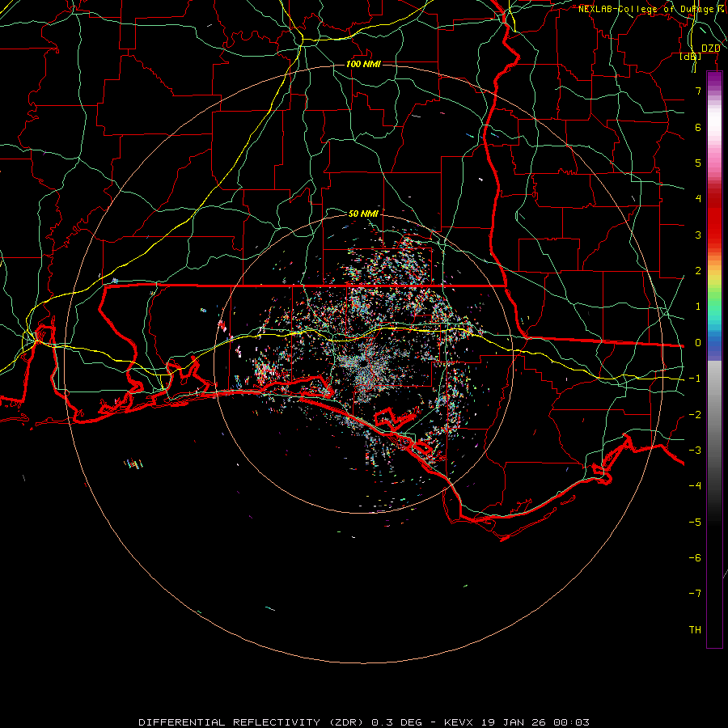The width and height of the screenshot is (728, 728).
Task: Click the "-3" value on the color scale
Action: click(x=695, y=451)
